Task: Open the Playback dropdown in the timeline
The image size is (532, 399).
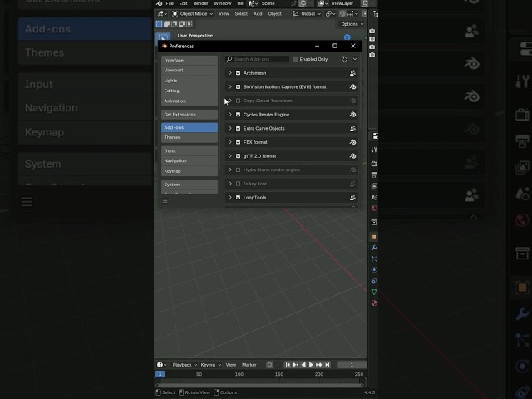Action: [x=185, y=365]
